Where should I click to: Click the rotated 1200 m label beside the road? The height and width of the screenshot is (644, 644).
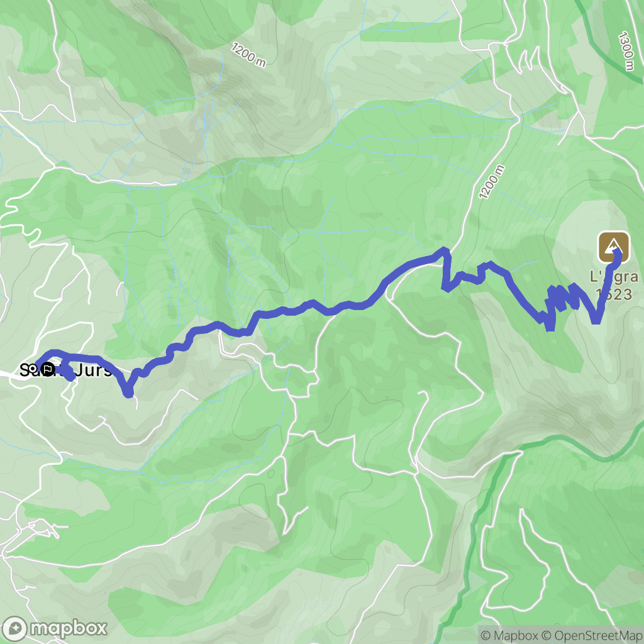492,182
